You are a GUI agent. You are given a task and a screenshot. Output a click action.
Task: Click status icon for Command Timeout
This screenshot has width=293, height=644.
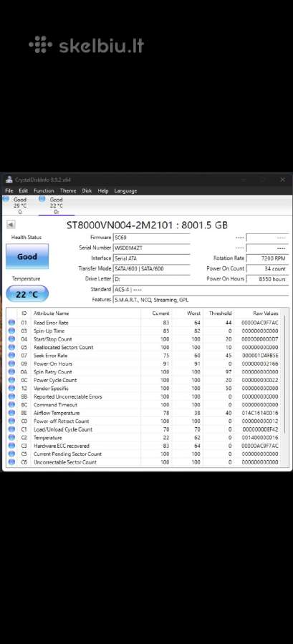[11, 404]
